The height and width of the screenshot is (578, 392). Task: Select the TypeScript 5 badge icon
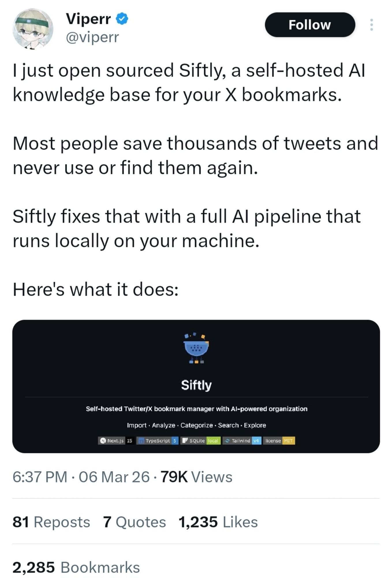(x=141, y=440)
